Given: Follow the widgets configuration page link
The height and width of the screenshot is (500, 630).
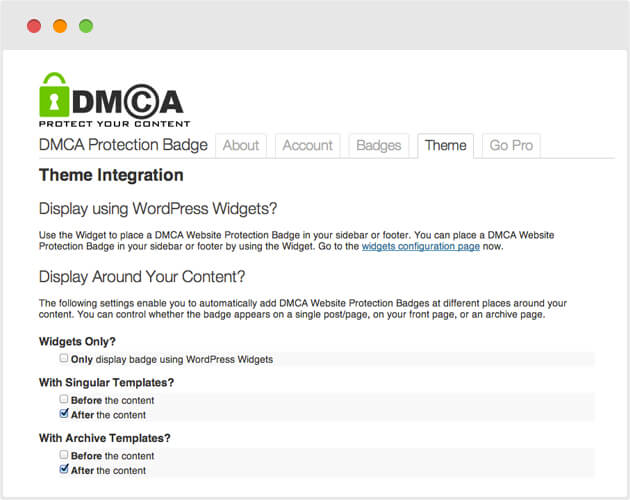Looking at the screenshot, I should coord(421,246).
